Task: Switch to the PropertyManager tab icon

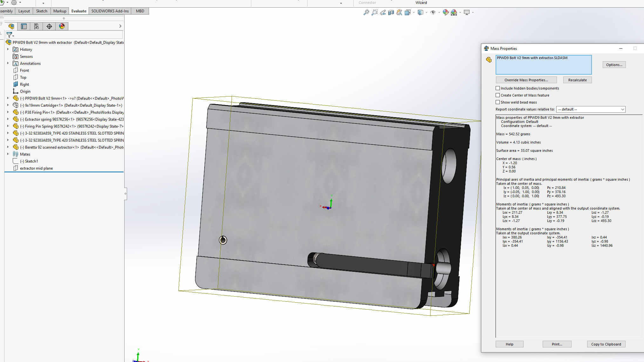Action: (24, 26)
